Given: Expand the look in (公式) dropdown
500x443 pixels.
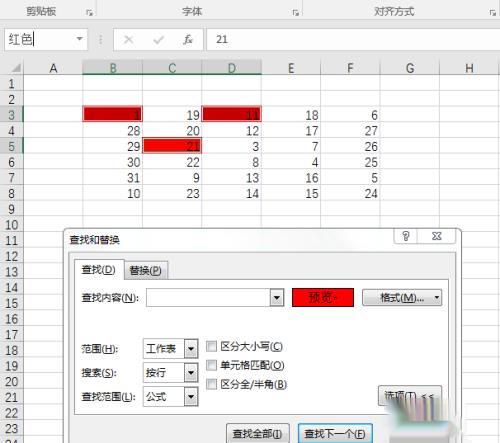Looking at the screenshot, I should click(191, 396).
